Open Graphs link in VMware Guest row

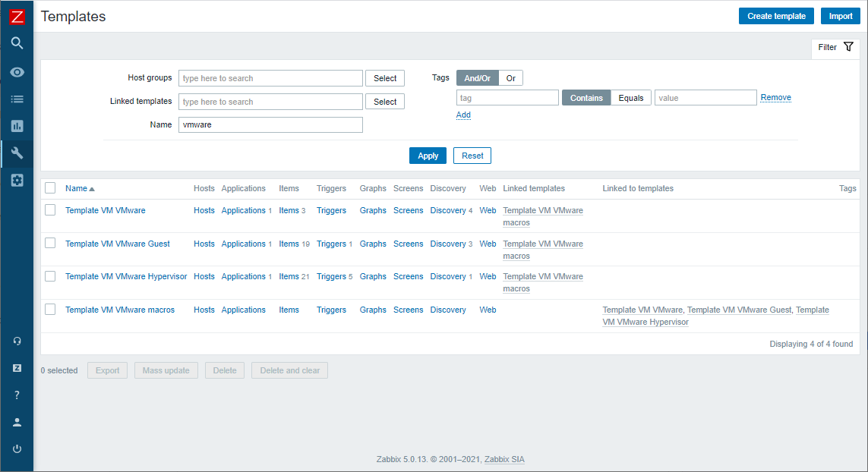tap(373, 244)
